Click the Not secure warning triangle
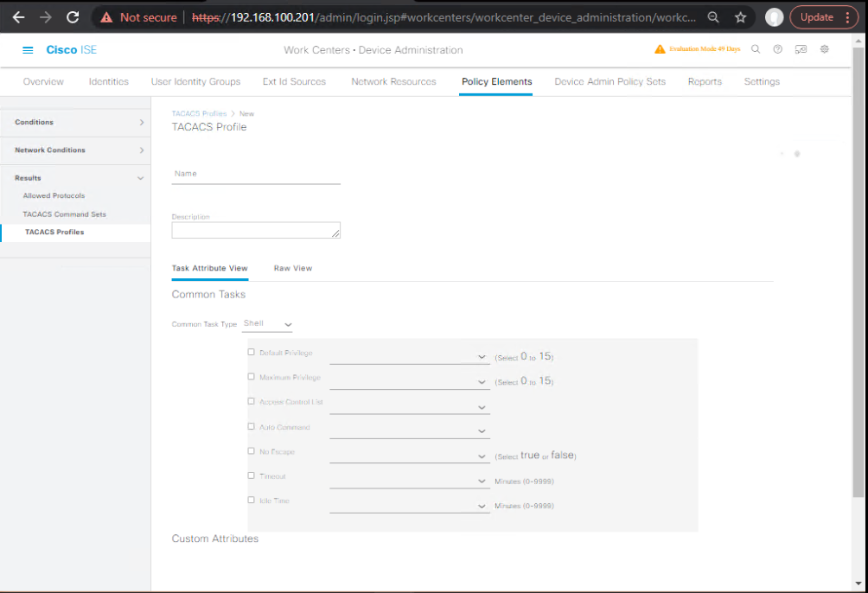The image size is (868, 593). [x=106, y=17]
